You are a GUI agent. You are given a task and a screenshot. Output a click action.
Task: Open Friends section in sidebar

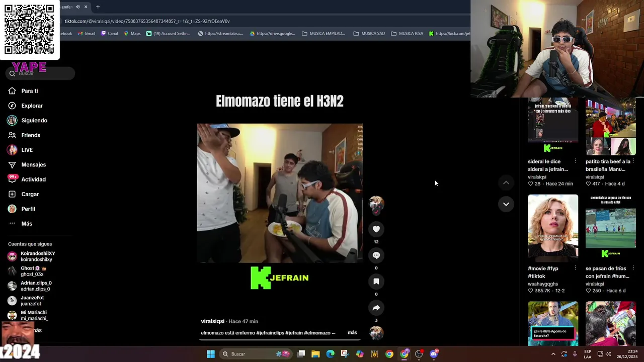[31, 135]
